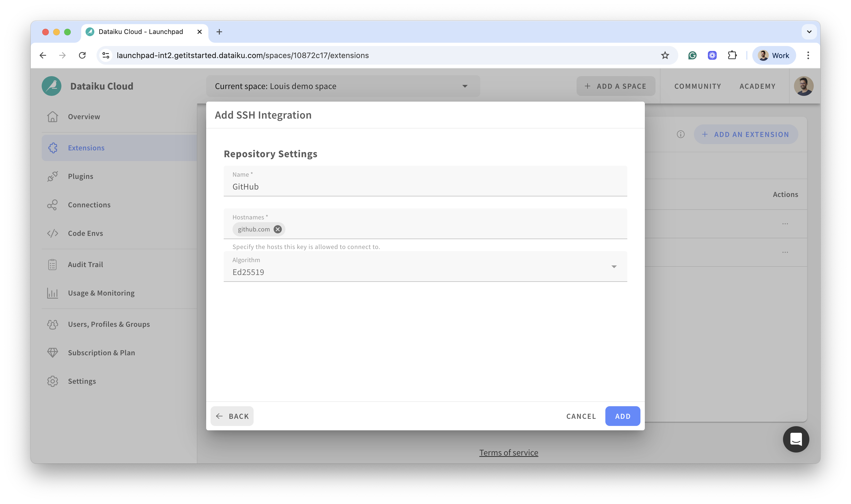
Task: Expand the Current space selector
Action: (343, 86)
